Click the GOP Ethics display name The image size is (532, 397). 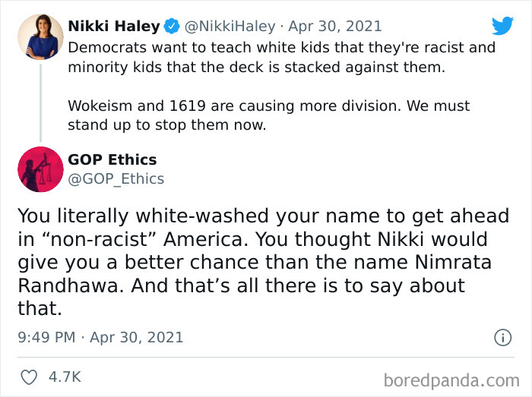click(112, 159)
